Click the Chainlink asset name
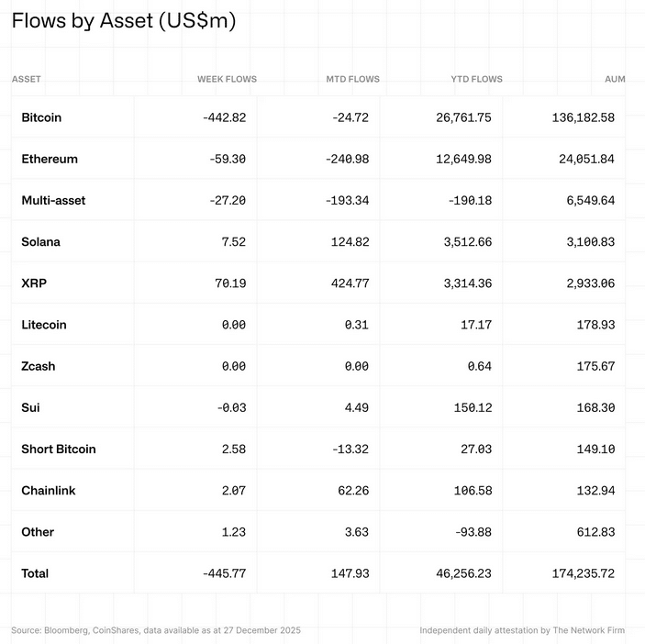 (x=49, y=491)
